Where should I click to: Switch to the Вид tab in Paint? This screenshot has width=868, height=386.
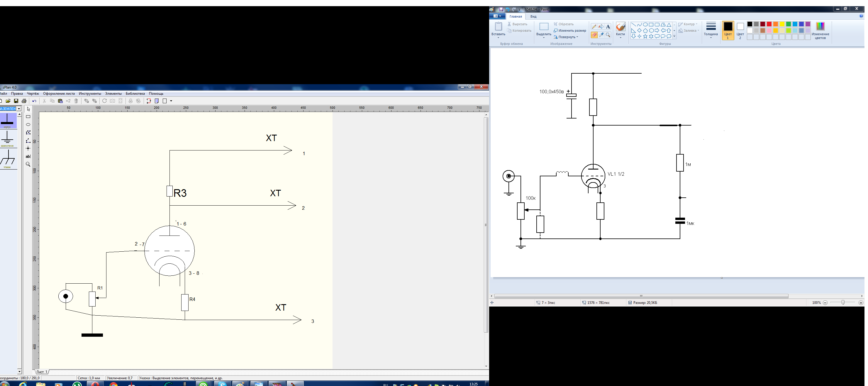(533, 16)
